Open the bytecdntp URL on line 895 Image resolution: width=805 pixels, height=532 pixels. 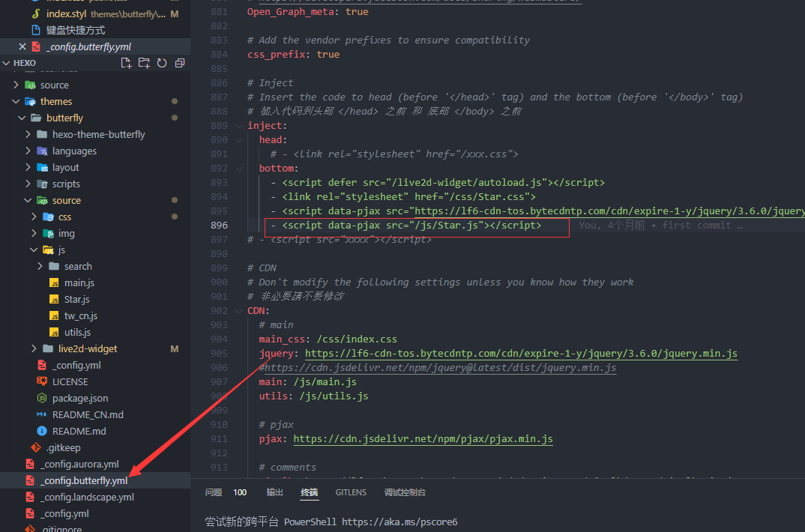coord(609,211)
